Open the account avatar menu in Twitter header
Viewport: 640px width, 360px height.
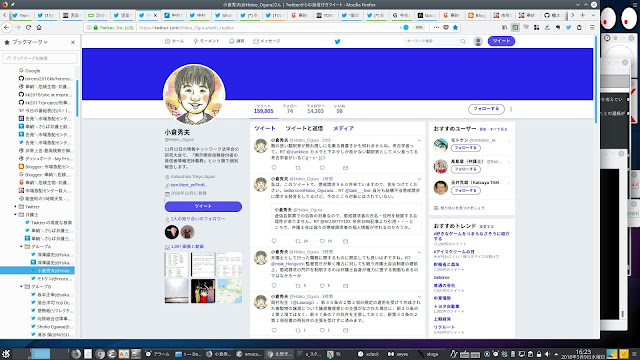pos(478,41)
